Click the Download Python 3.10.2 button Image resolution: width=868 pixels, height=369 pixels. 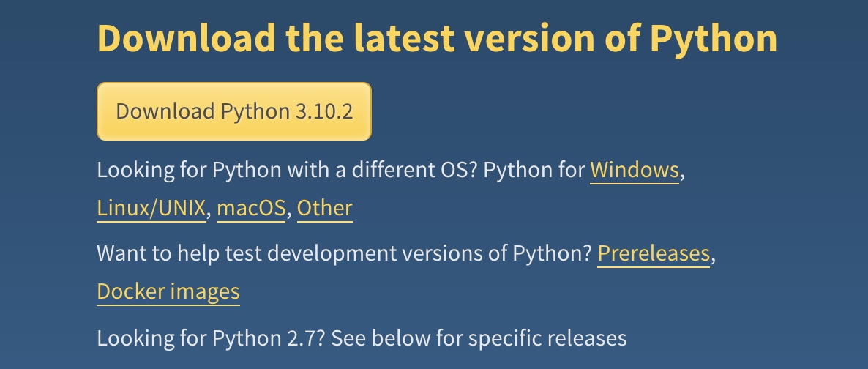click(x=233, y=111)
